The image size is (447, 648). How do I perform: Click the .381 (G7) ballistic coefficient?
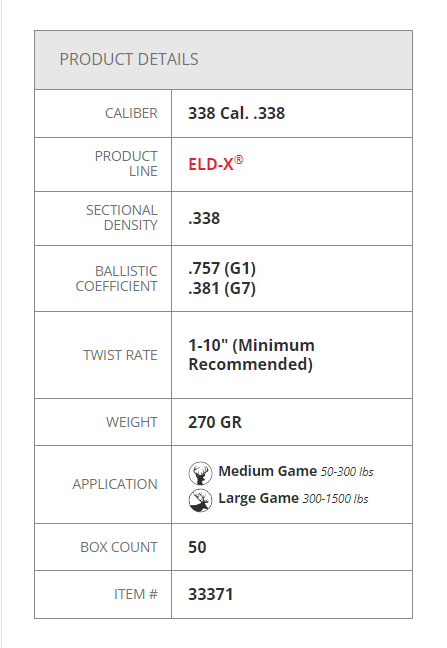tap(222, 288)
